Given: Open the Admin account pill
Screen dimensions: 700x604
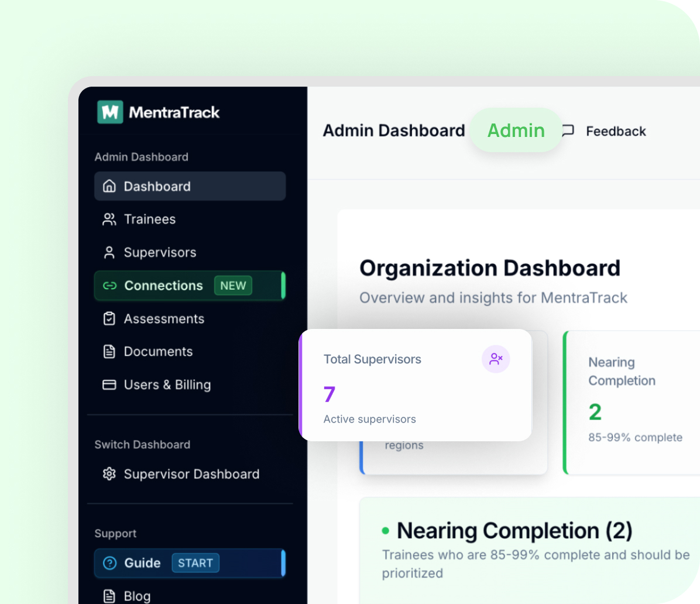Looking at the screenshot, I should [516, 130].
